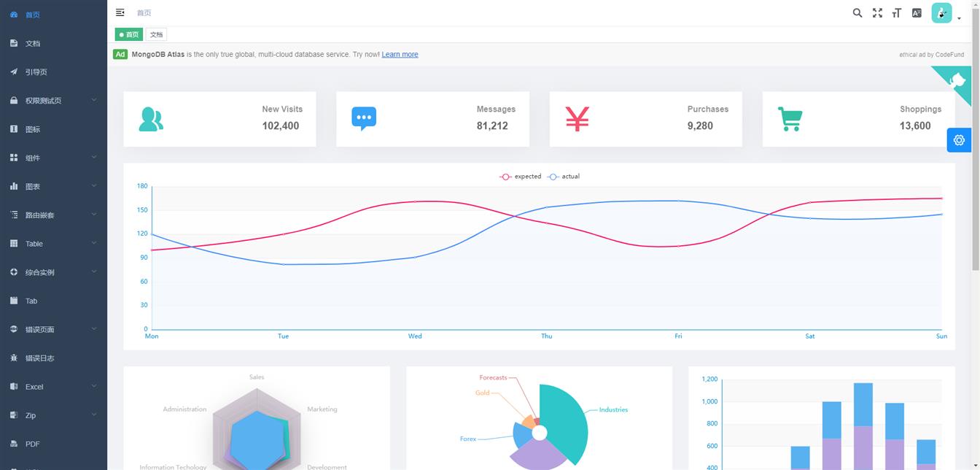Click the MongoDB Atlas ad text
This screenshot has width=980, height=470.
pyautogui.click(x=158, y=55)
